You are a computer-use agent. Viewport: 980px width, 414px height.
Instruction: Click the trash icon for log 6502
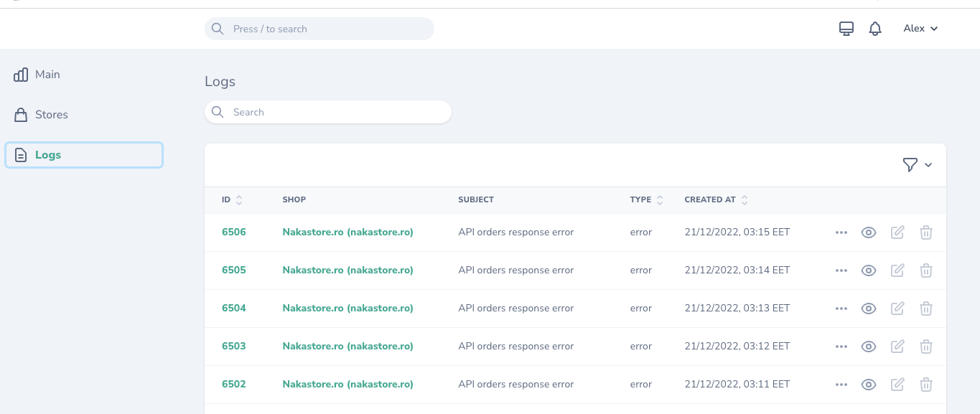click(x=926, y=385)
